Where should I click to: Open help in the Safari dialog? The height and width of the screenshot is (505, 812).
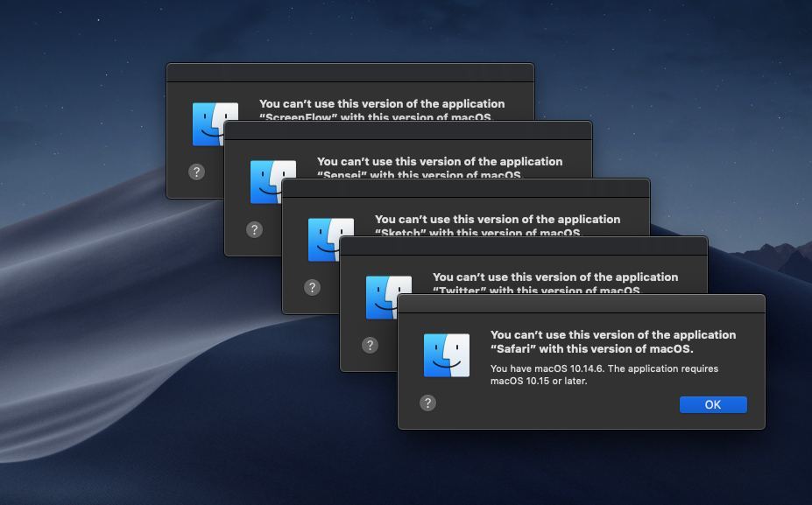click(x=427, y=403)
